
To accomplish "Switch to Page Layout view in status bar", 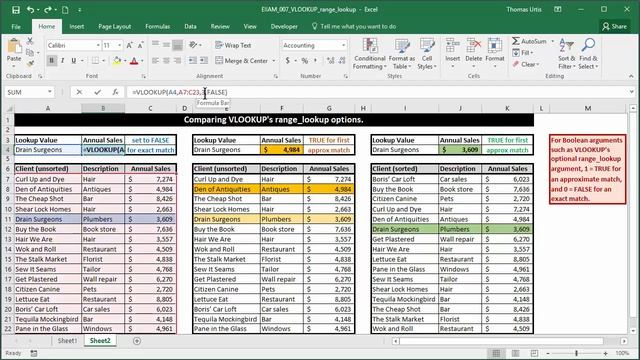I will [516, 353].
